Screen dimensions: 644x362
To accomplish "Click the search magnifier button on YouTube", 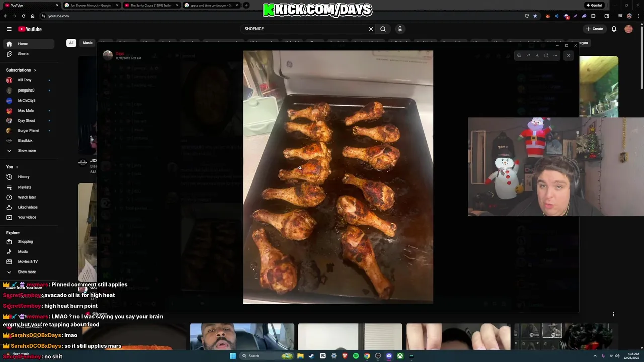I will tap(383, 29).
